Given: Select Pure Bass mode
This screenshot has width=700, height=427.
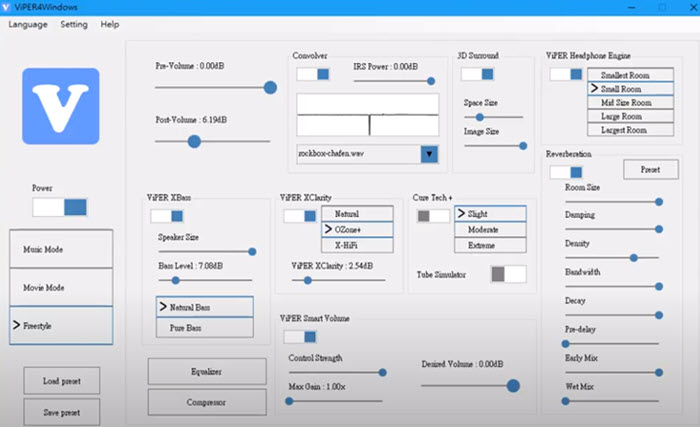Looking at the screenshot, I should coord(205,327).
